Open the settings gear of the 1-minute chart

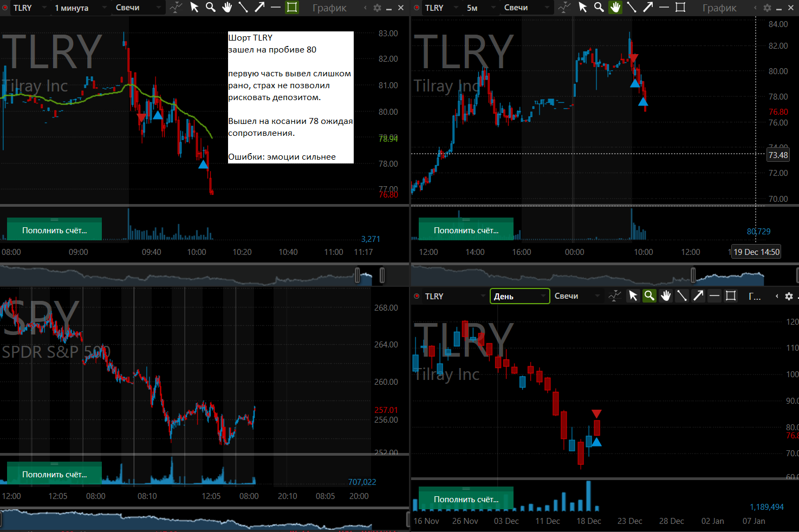tap(378, 8)
